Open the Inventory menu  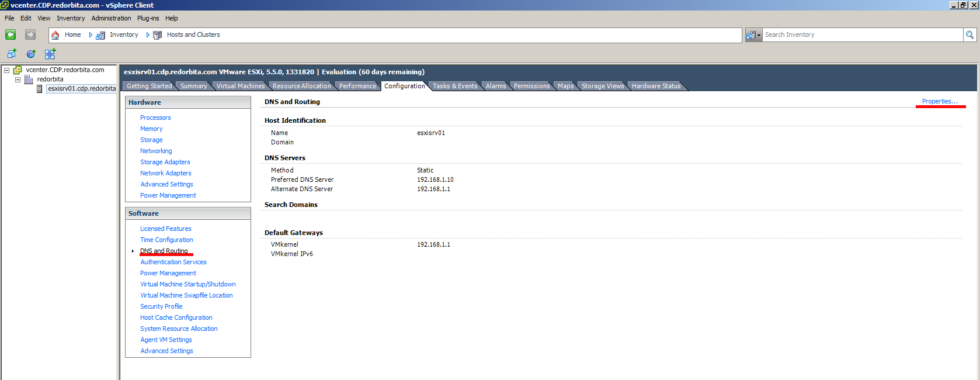[x=71, y=18]
